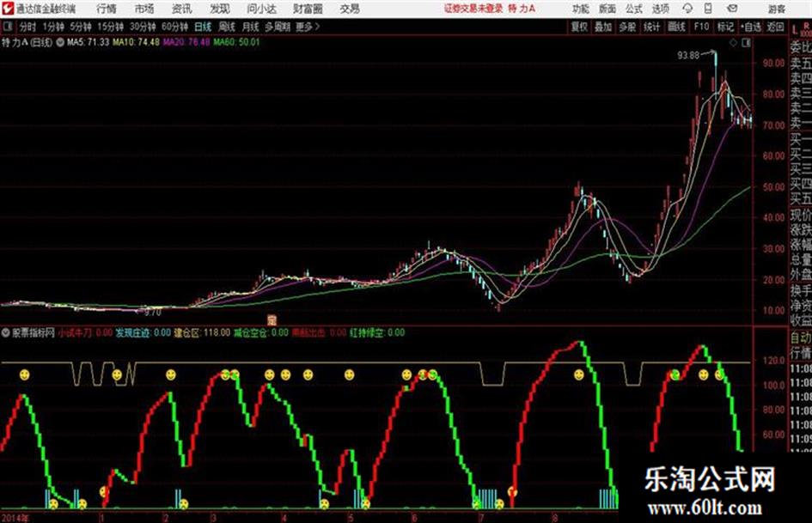Click the MA5 value label
The width and height of the screenshot is (812, 523).
tap(88, 42)
